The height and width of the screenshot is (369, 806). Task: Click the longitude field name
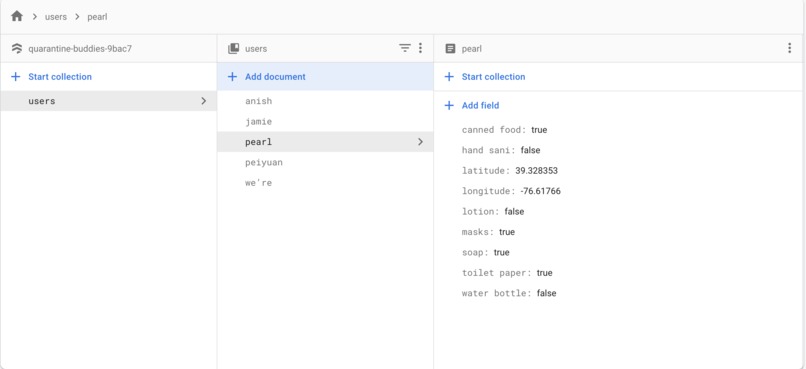pyautogui.click(x=487, y=191)
